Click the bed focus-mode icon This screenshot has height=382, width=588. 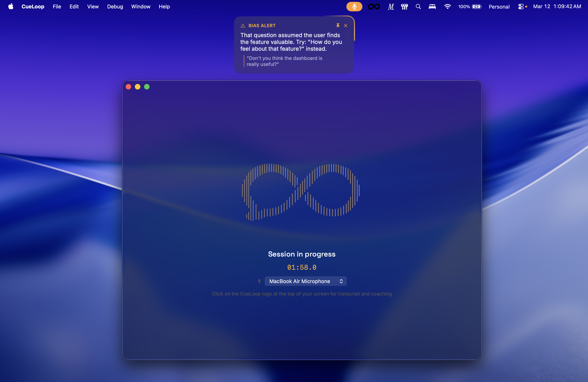coord(432,7)
